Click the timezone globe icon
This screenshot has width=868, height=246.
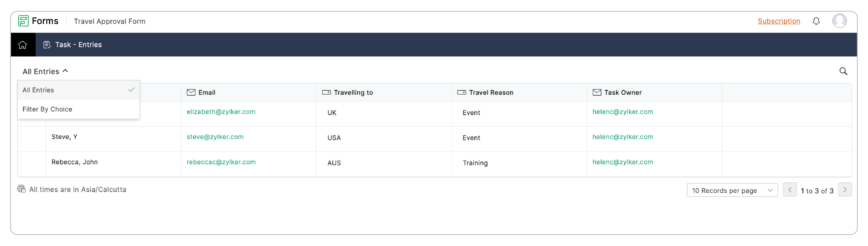click(x=22, y=189)
